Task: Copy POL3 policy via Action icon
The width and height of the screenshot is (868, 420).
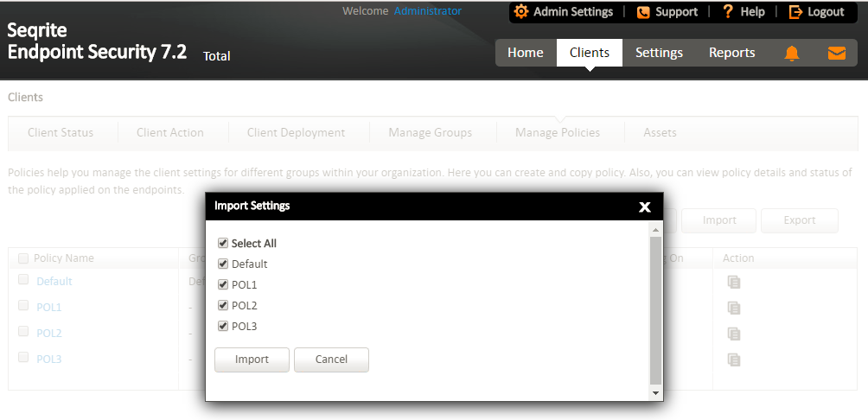Action: pos(733,360)
